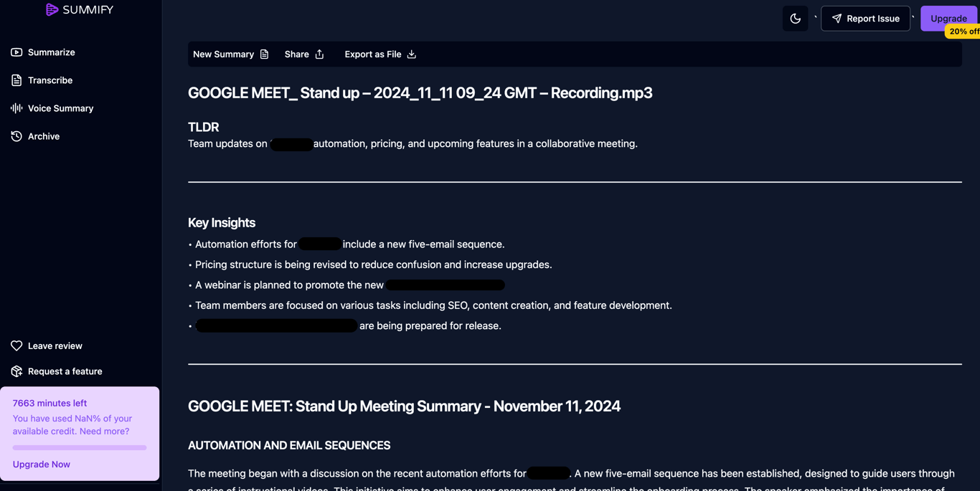Screen dimensions: 980x491
Task: Click the Share upload icon
Action: 319,54
